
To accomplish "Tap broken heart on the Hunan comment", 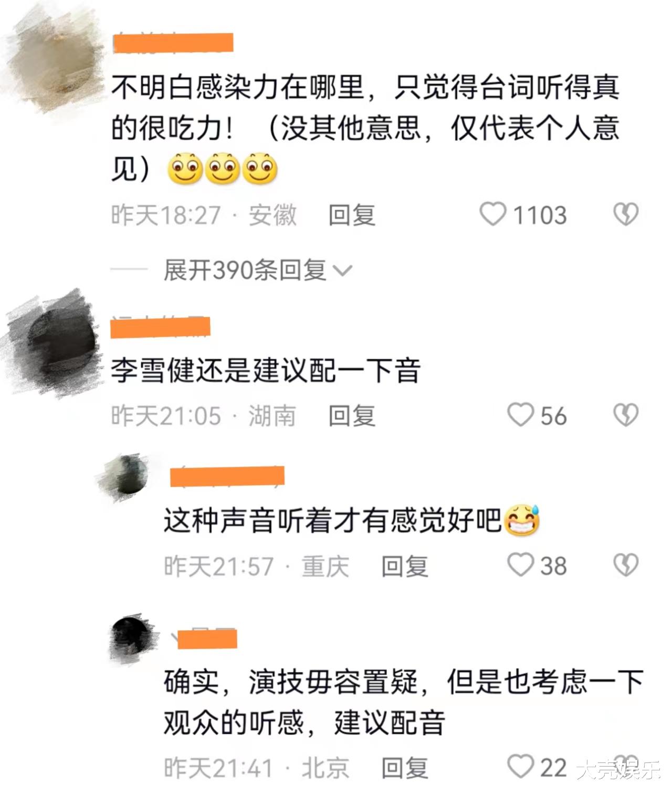I will (x=626, y=415).
